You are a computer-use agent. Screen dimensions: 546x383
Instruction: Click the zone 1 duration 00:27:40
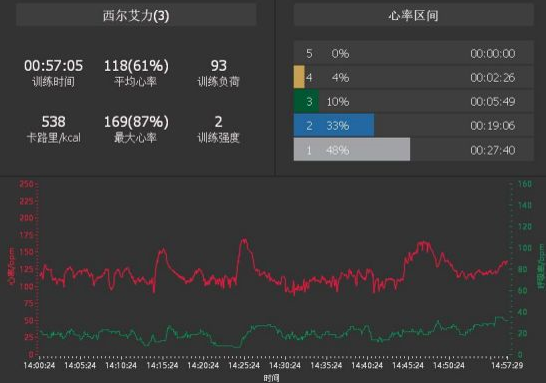coord(493,150)
